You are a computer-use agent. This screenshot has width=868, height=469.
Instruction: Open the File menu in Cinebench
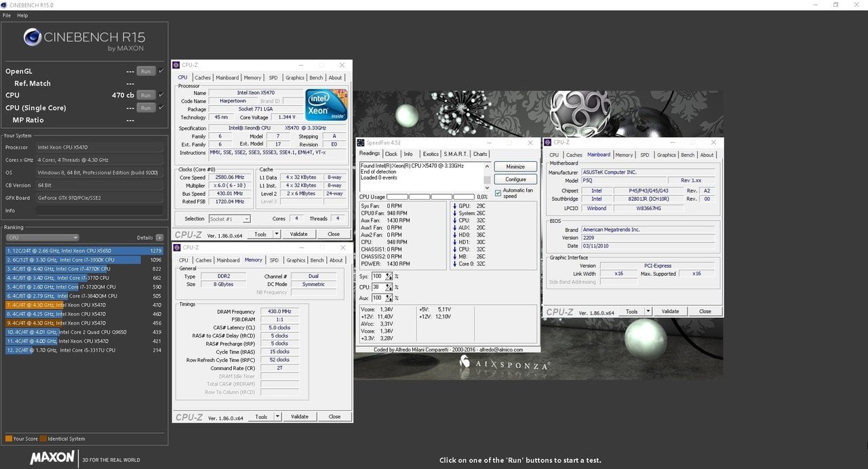pos(7,16)
